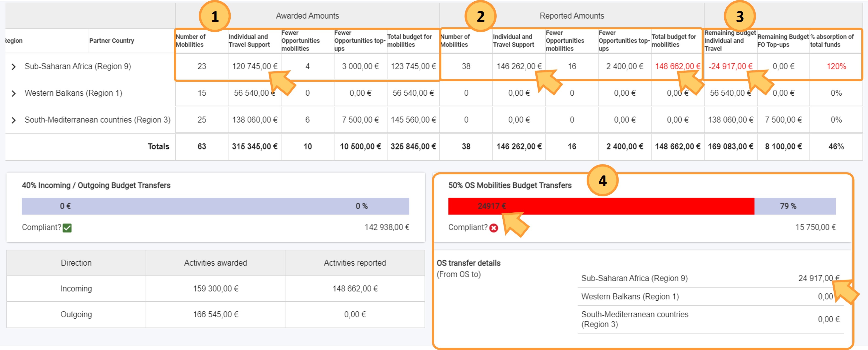Click 50% OS Mobilities Budget Transfers title
The image size is (868, 350).
coord(510,185)
